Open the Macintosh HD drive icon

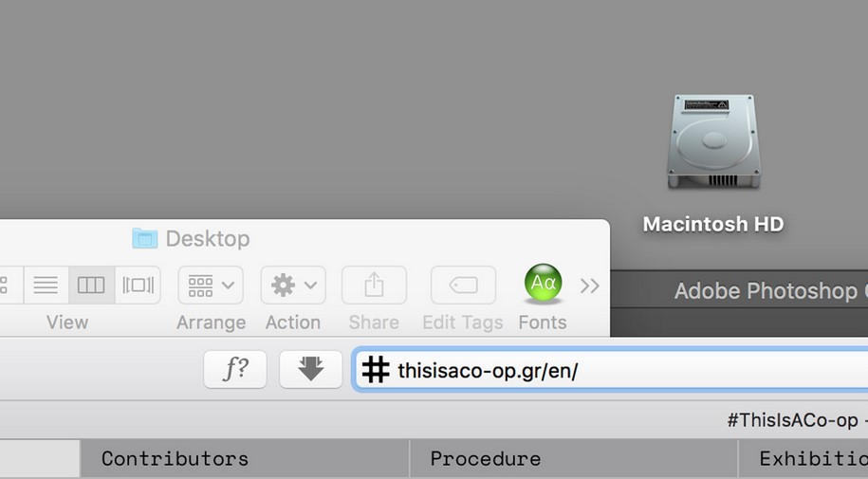coord(711,142)
